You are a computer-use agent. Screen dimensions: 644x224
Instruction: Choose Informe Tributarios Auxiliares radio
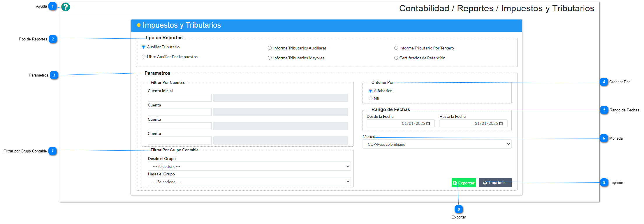[x=270, y=48]
